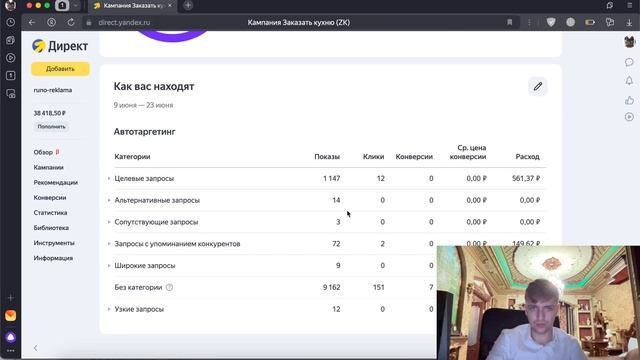Image resolution: width=640 pixels, height=360 pixels.
Task: Open the chat bubble icon in the right panel
Action: (629, 62)
